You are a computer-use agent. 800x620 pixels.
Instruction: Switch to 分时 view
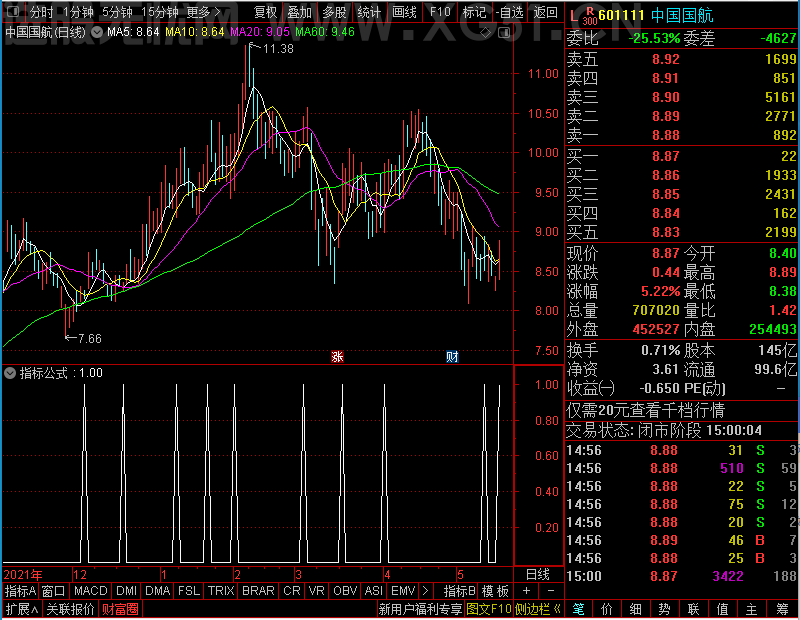click(41, 12)
